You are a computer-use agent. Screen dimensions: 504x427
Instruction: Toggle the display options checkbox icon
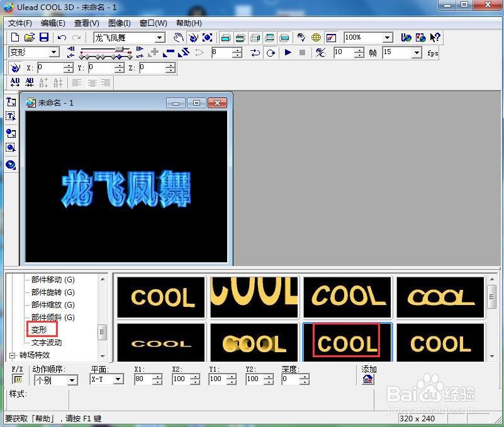tap(331, 38)
